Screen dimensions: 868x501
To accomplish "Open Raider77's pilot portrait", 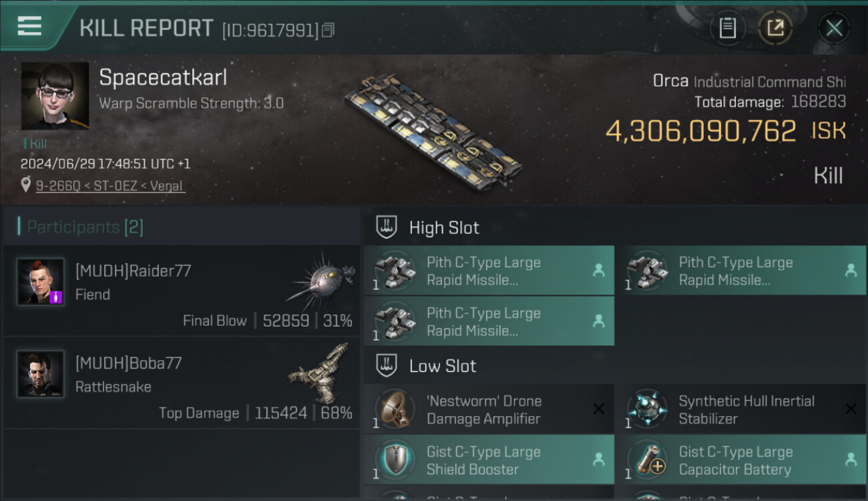I will coord(41,282).
